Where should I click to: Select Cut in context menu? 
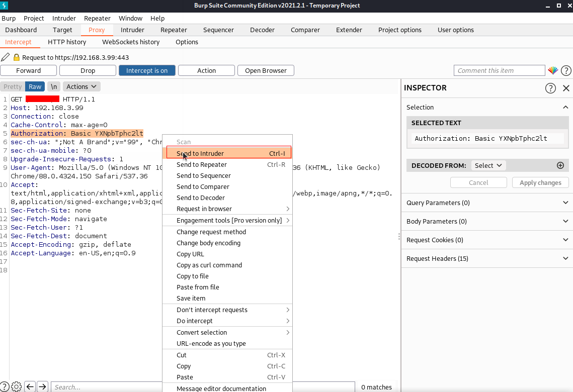pyautogui.click(x=227, y=355)
